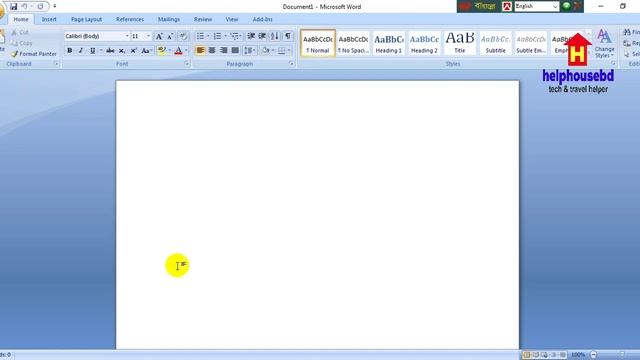This screenshot has height=360, width=640.
Task: Toggle Superscript formatting
Action: [133, 51]
